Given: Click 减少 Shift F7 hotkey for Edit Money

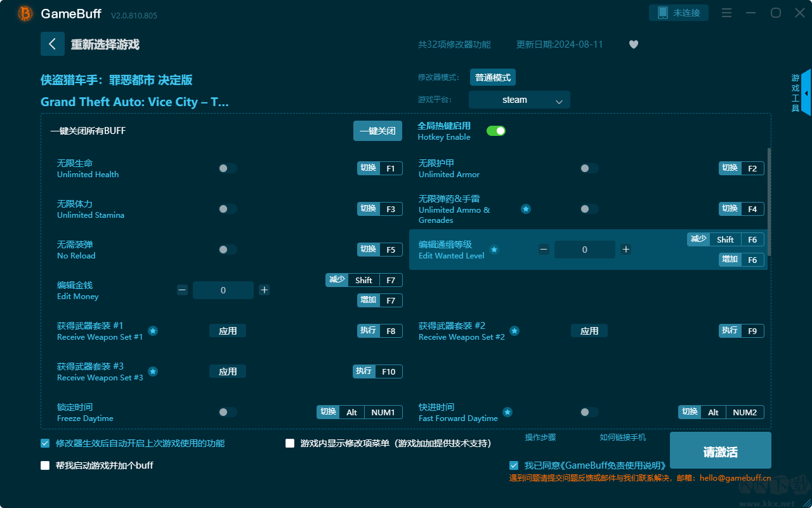Looking at the screenshot, I should pyautogui.click(x=364, y=280).
